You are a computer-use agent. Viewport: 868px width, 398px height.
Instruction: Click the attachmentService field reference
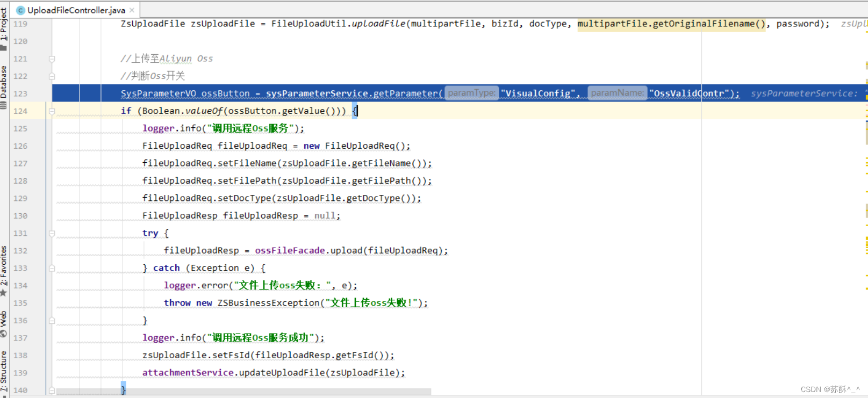pos(188,373)
